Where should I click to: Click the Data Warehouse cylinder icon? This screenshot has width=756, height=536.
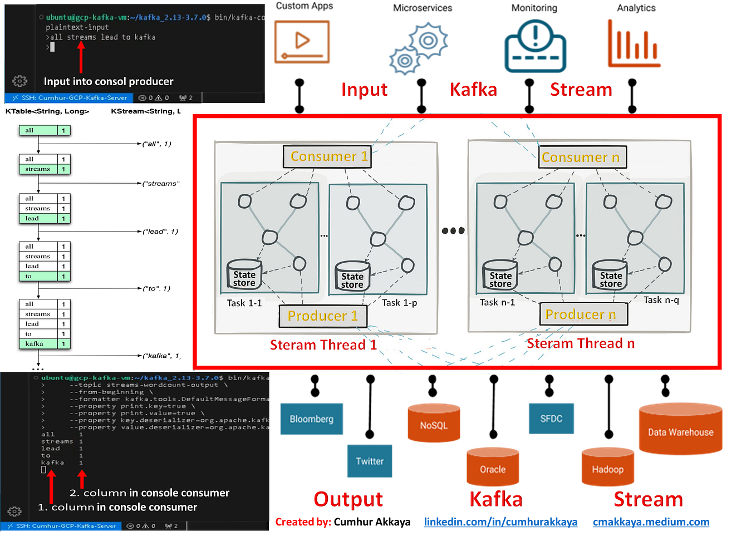[x=680, y=427]
